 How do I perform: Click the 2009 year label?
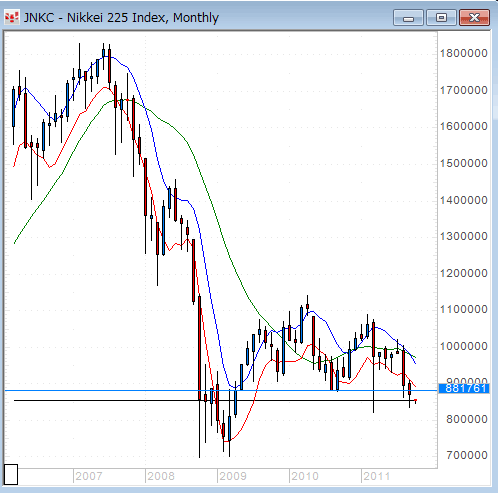pos(233,476)
